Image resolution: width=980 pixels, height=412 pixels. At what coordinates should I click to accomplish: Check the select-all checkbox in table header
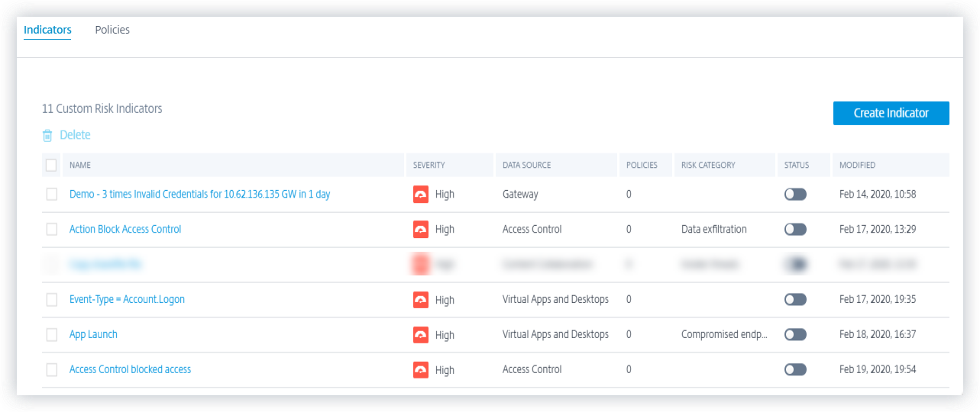click(51, 165)
